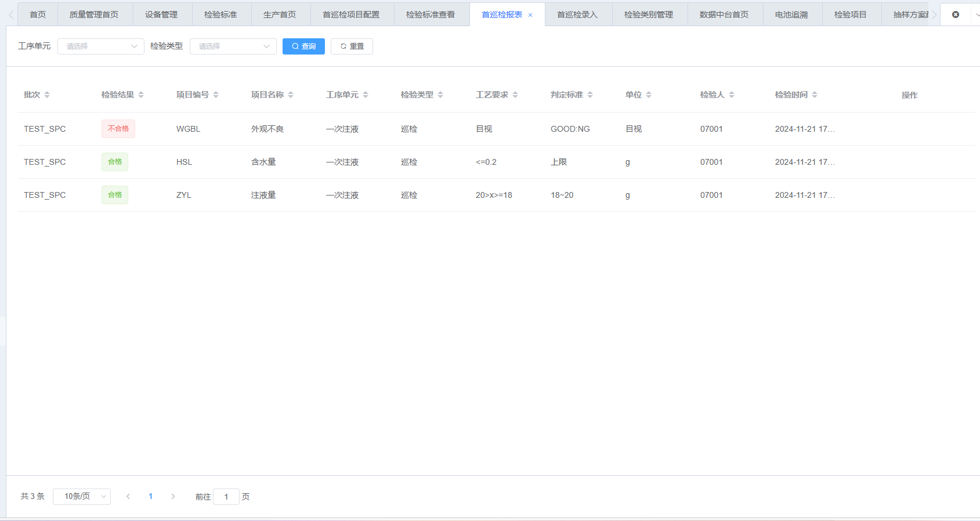The width and height of the screenshot is (980, 521).
Task: Click the 不合格 tag in WGBL row
Action: coord(118,129)
